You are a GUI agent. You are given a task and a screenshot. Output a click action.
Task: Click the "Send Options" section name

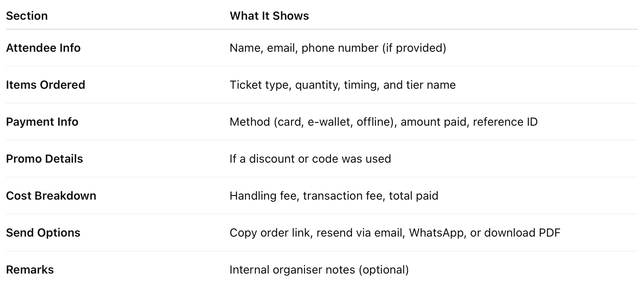43,233
